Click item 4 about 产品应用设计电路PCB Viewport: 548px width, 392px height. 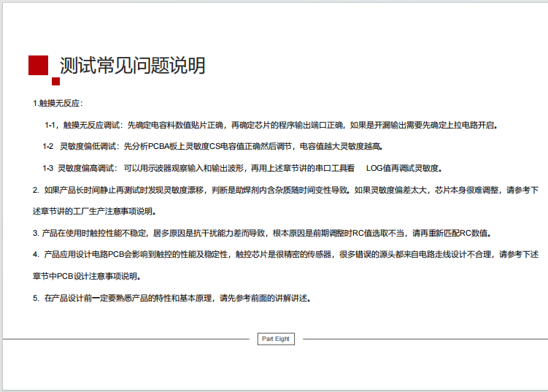285,255
